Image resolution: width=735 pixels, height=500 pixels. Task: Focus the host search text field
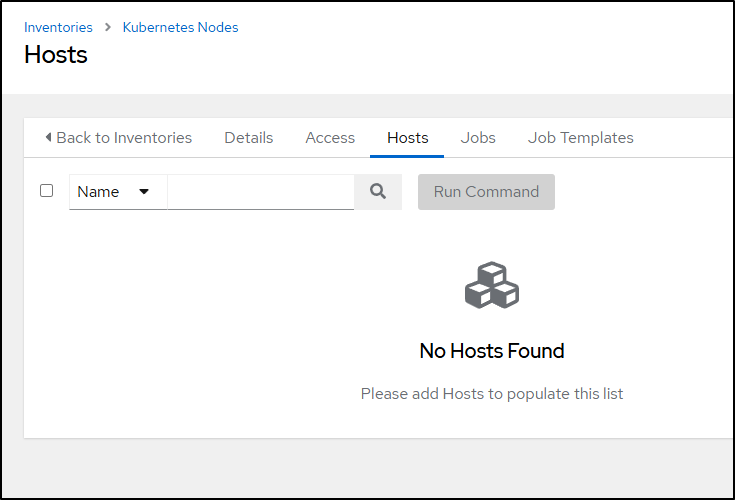coord(261,192)
